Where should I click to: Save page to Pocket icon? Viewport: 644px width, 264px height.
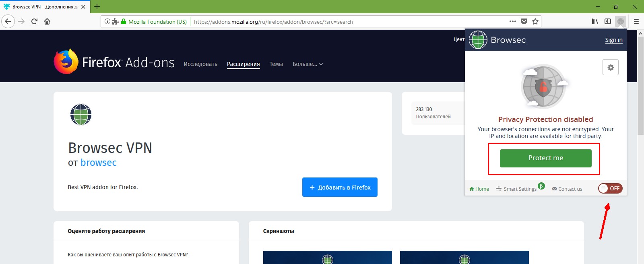[x=524, y=21]
